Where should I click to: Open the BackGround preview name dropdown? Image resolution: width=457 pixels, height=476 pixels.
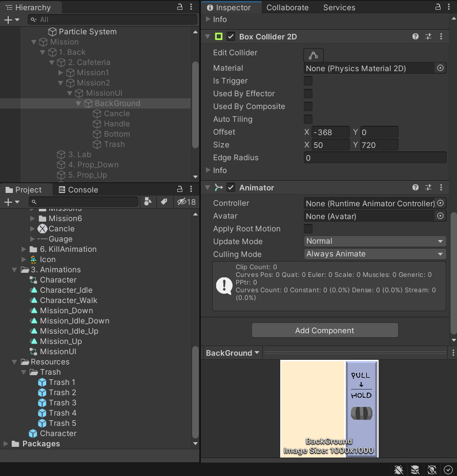(233, 353)
